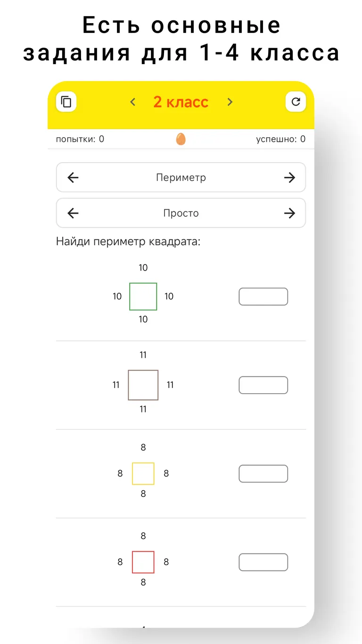Switch to next topic after Периметр

[289, 178]
